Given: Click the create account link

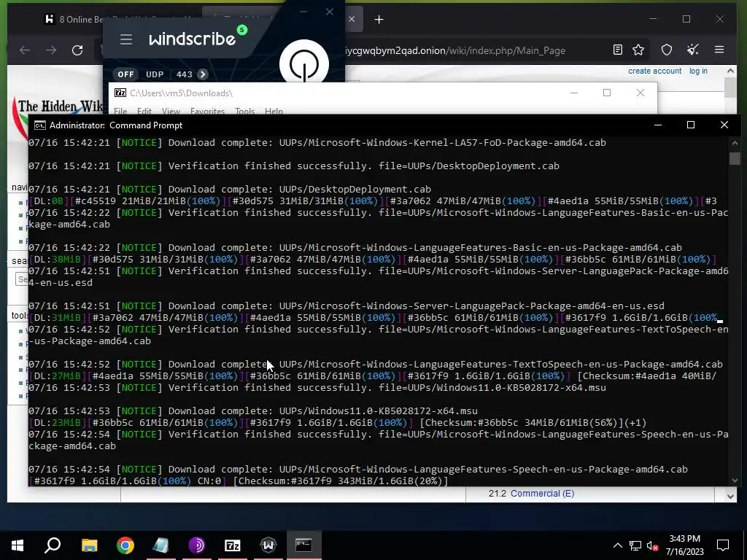Looking at the screenshot, I should pyautogui.click(x=654, y=71).
